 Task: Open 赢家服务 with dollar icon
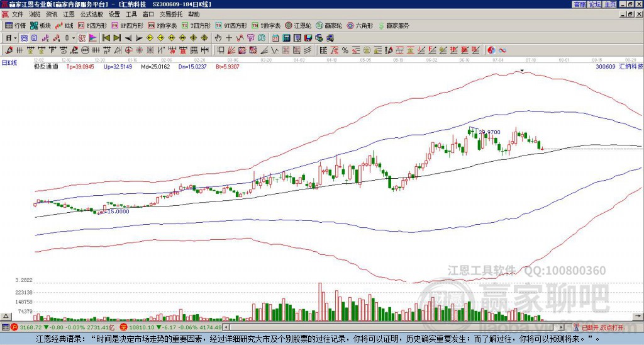coord(394,25)
